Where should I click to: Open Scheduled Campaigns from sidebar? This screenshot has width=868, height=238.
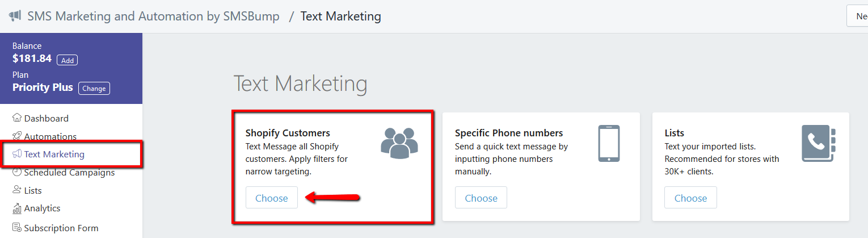click(69, 173)
